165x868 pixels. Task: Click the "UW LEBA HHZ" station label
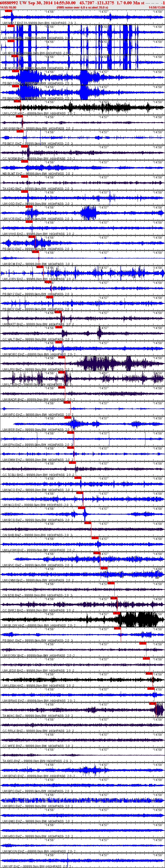click(x=13, y=686)
